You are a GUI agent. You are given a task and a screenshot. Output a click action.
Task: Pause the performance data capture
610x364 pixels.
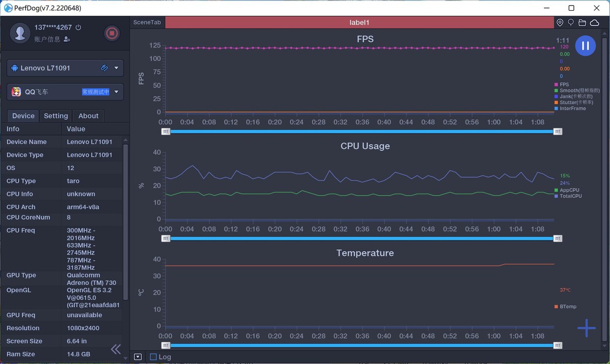coord(585,46)
